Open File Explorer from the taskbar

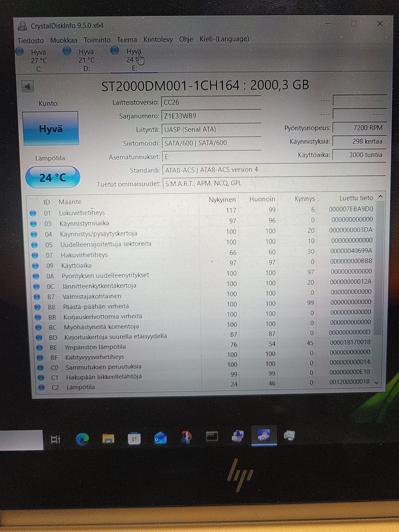coord(108,438)
